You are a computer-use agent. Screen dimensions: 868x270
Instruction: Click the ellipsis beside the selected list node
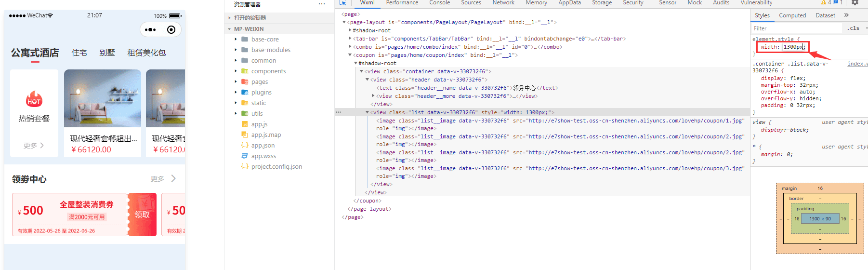coord(338,112)
